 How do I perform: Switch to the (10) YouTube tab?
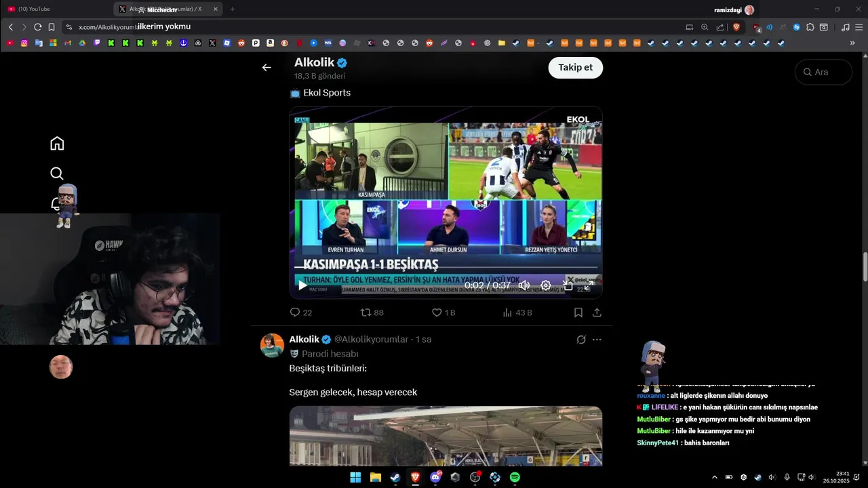54,9
